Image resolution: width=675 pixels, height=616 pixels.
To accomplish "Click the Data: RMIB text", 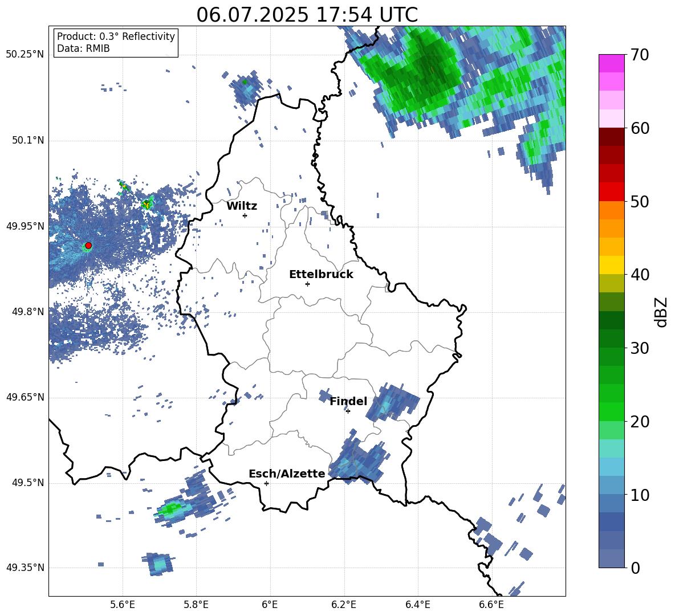I will tap(83, 48).
